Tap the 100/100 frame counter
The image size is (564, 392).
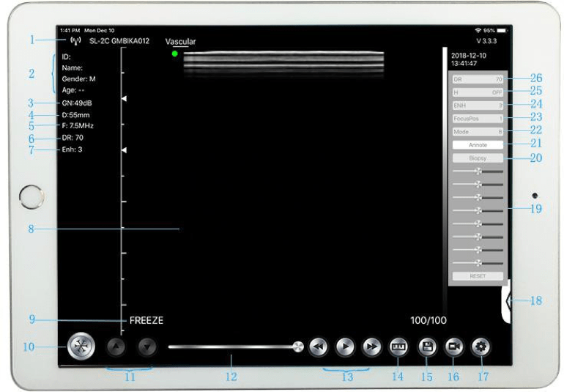pos(428,320)
